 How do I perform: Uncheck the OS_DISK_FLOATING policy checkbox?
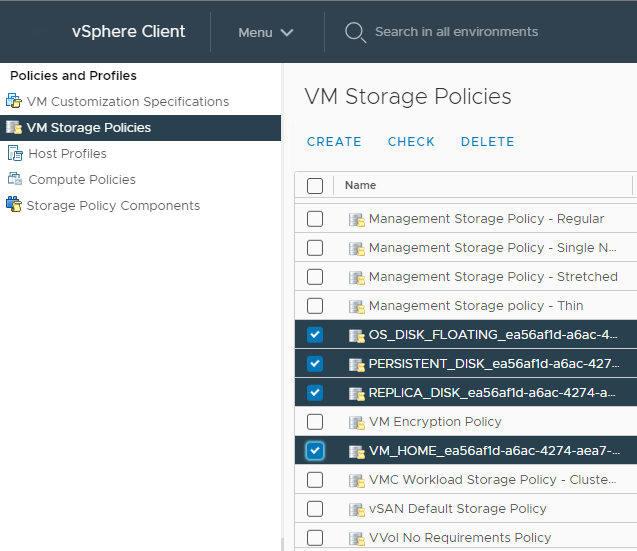315,335
